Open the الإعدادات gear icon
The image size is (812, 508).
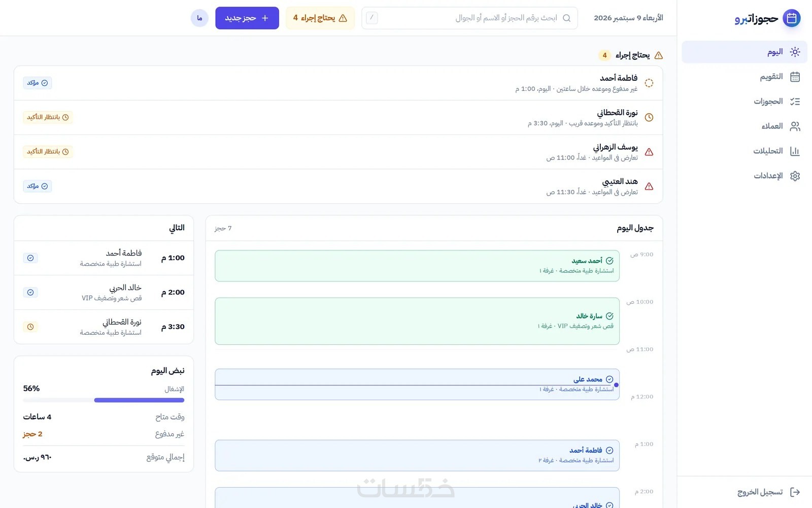795,176
